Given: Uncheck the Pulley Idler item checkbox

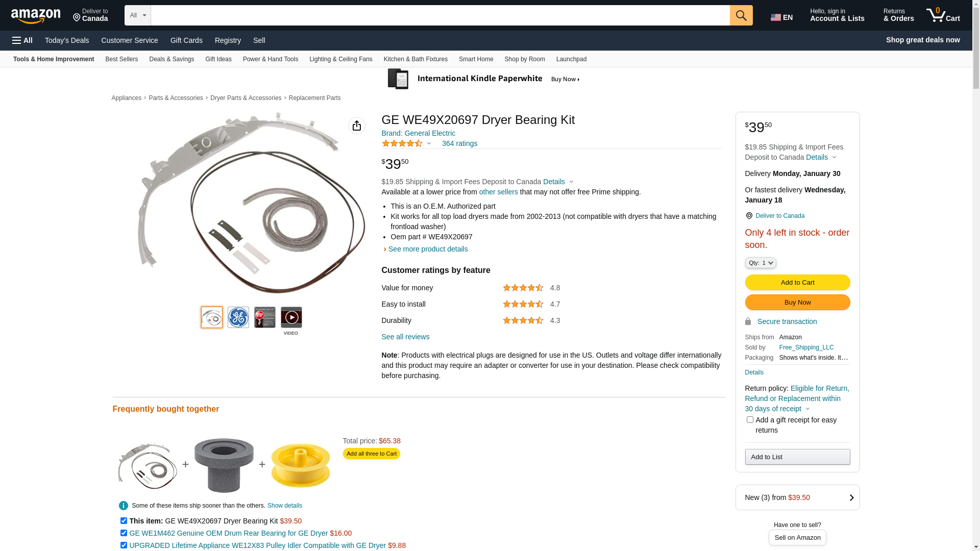Looking at the screenshot, I should click(x=124, y=545).
